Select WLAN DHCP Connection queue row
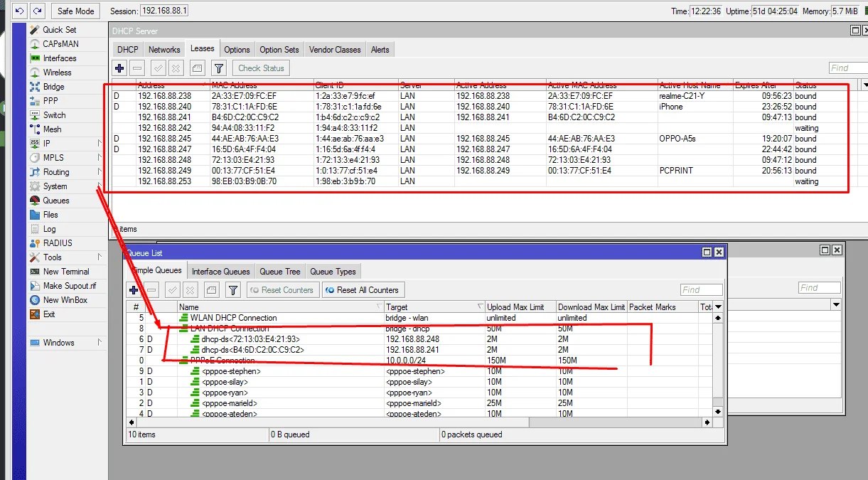Screen dimensions: 868x480 pyautogui.click(x=419, y=318)
